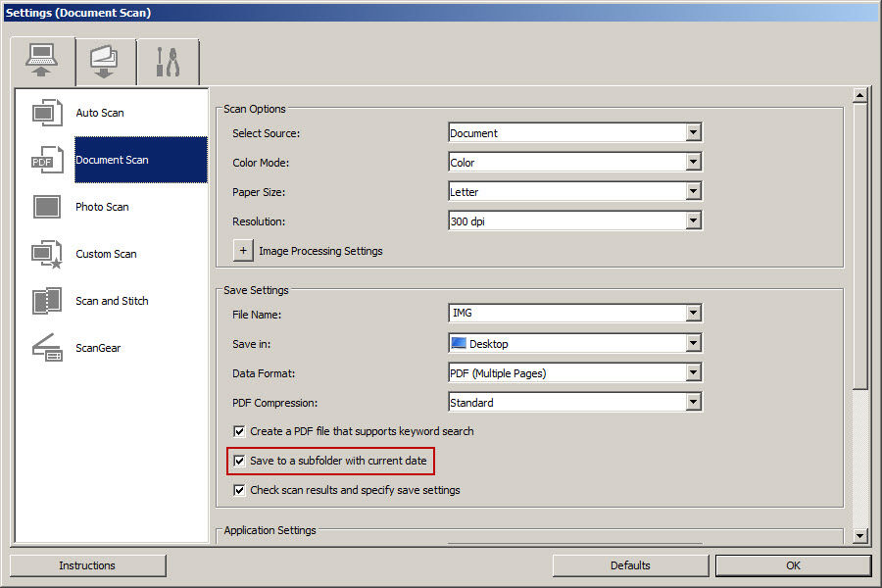Toggle keyword search PDF support
882x588 pixels.
pos(239,431)
